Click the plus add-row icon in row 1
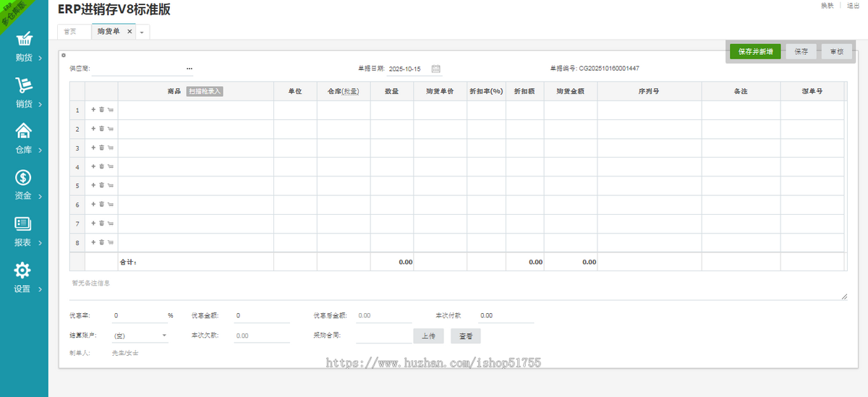This screenshot has height=397, width=868. [93, 110]
